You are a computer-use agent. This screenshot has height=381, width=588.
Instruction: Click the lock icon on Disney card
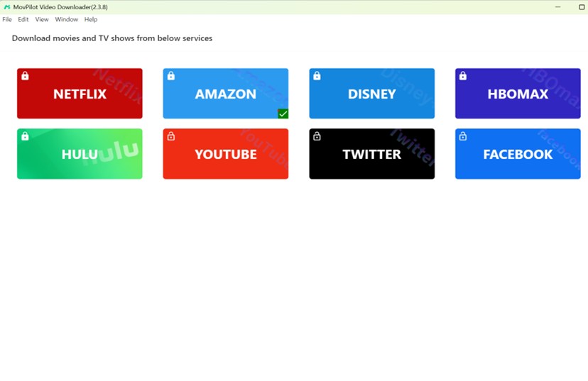[x=317, y=76]
